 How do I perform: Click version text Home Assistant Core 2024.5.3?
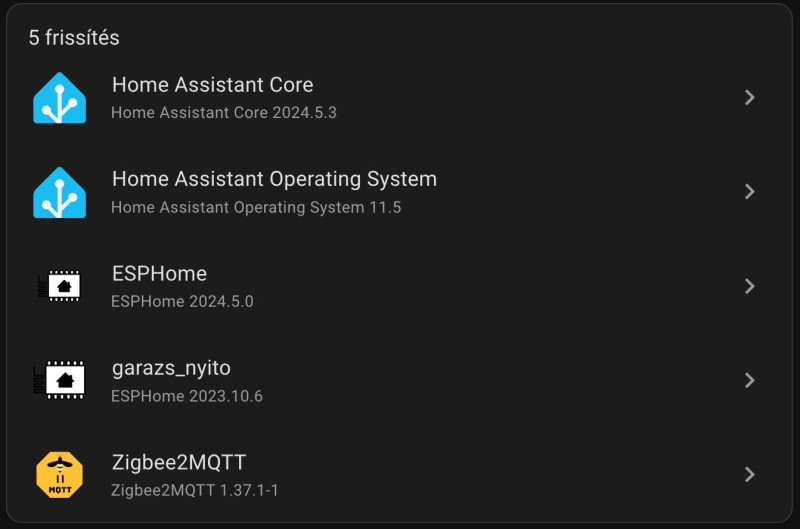click(x=224, y=113)
